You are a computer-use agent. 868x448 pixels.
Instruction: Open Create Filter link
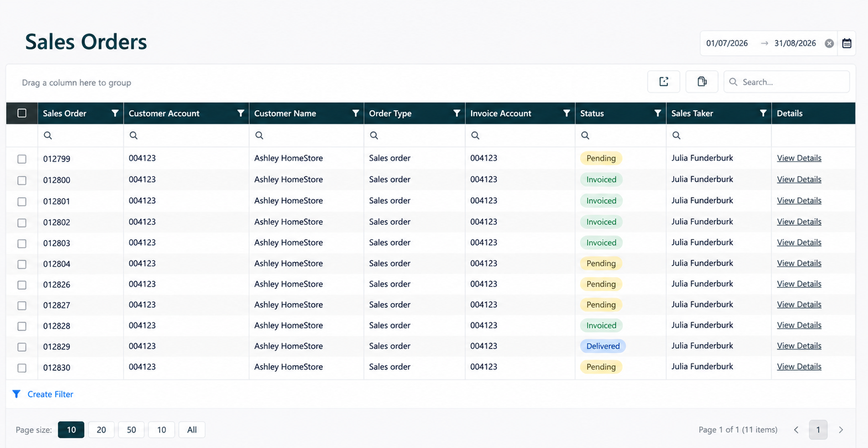(50, 394)
